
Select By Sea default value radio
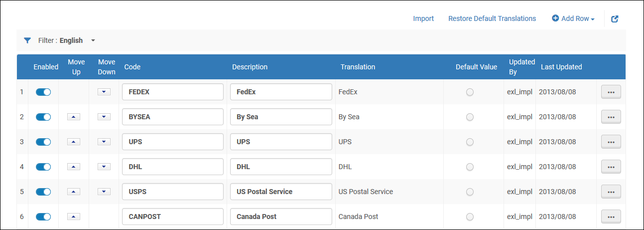click(470, 117)
